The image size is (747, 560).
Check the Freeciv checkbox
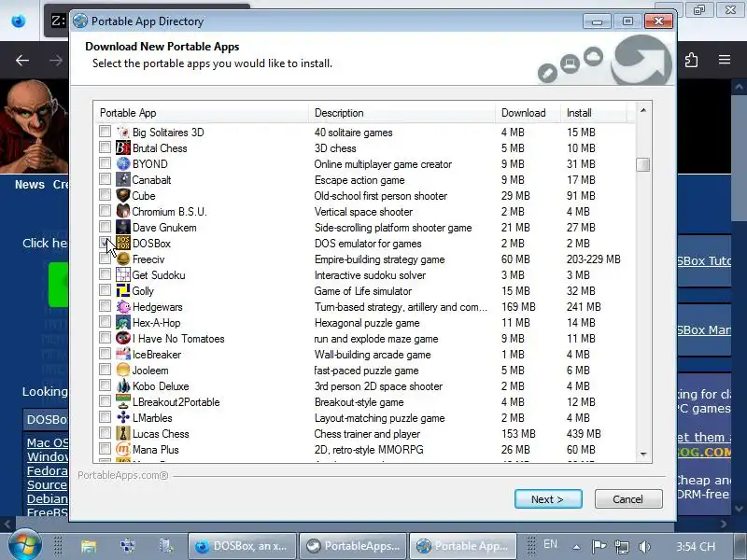click(105, 259)
